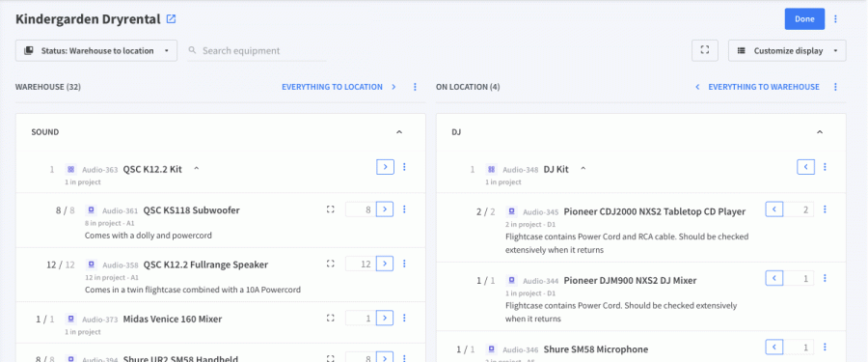Click the Kindergarden Dryrental project title
868x362 pixels.
pyautogui.click(x=88, y=19)
